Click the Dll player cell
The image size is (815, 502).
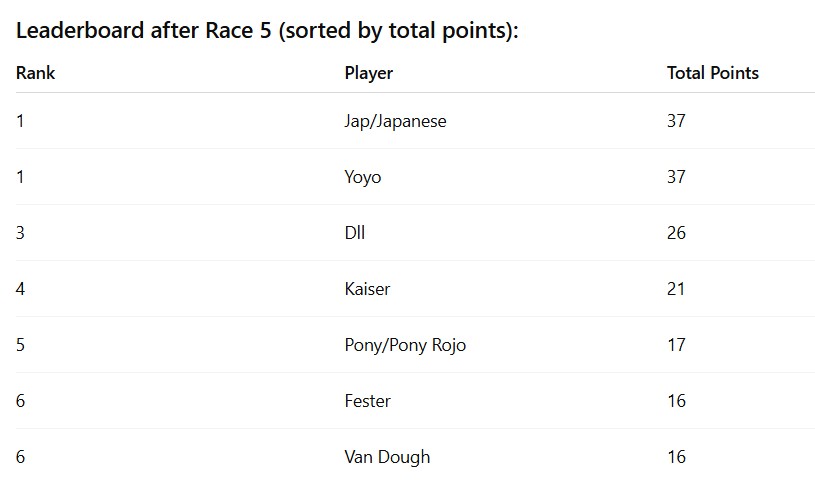click(354, 233)
